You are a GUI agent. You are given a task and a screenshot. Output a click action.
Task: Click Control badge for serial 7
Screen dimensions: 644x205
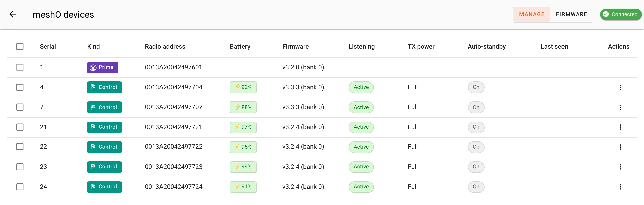click(104, 107)
